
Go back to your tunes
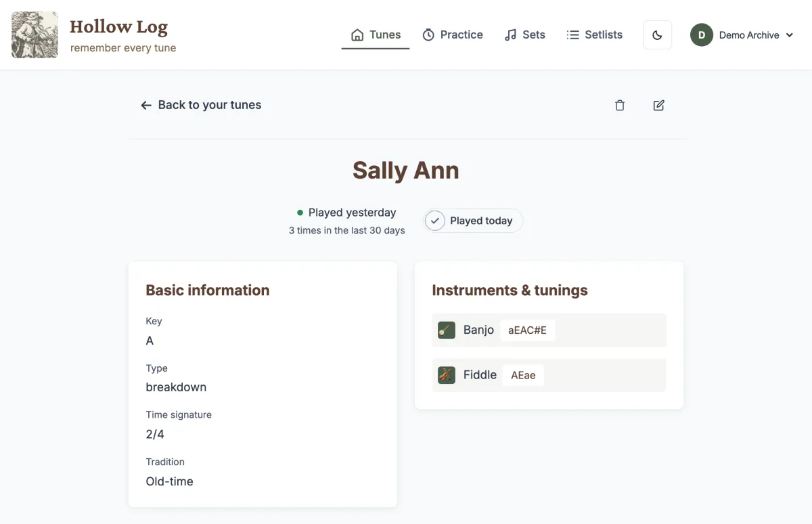click(x=201, y=105)
